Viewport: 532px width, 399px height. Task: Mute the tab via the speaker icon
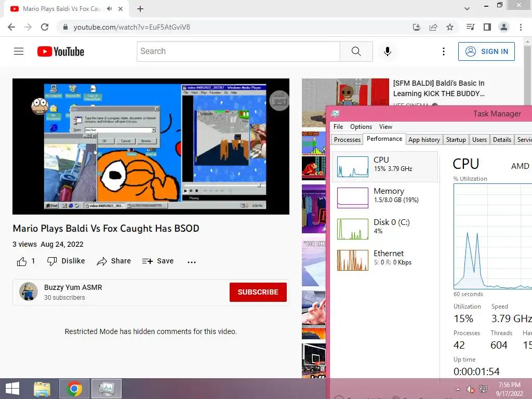pos(109,9)
